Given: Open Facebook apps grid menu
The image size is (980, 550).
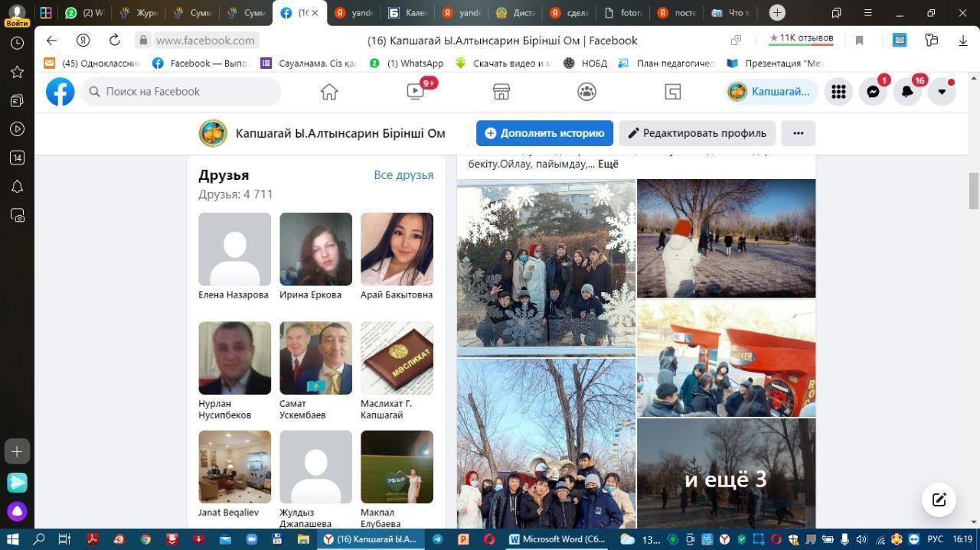Looking at the screenshot, I should [838, 92].
